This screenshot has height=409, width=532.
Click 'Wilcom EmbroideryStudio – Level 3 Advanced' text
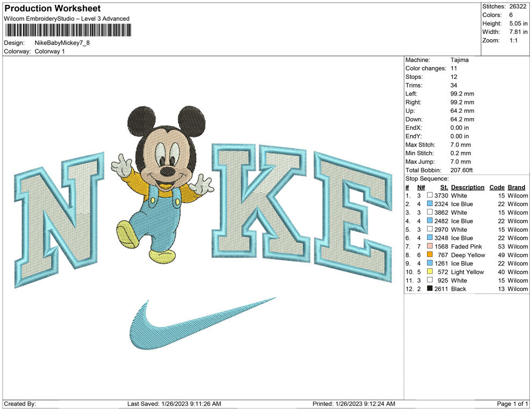tap(67, 19)
